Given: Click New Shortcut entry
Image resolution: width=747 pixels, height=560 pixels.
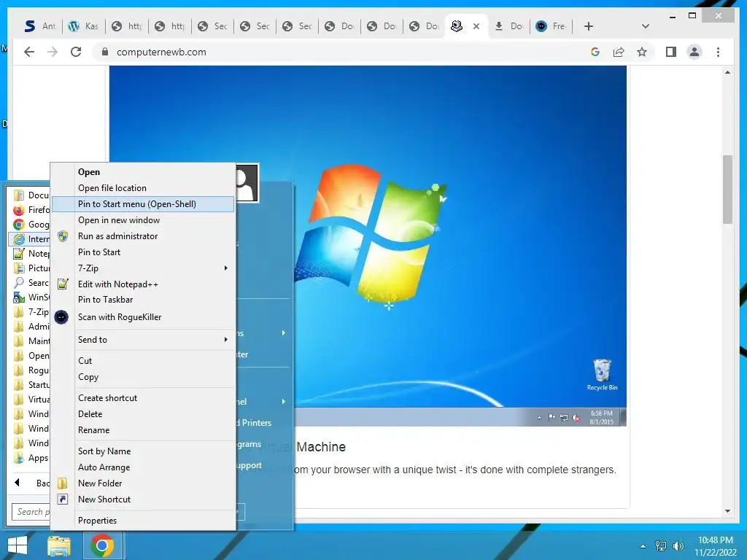Looking at the screenshot, I should point(143,499).
